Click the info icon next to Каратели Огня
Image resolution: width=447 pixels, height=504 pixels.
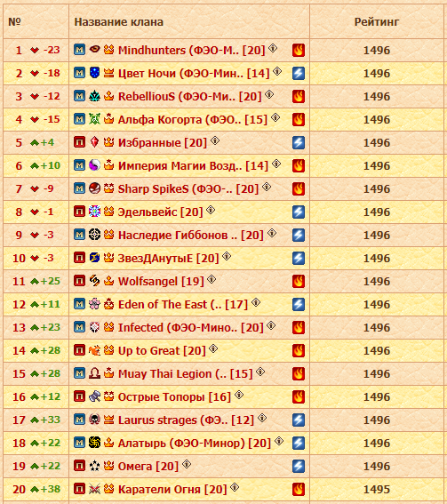click(235, 487)
